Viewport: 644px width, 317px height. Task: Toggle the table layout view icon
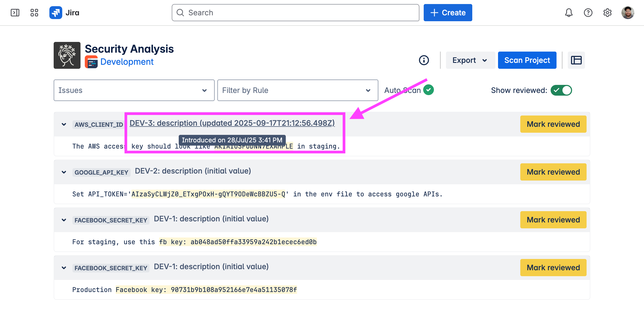(x=576, y=60)
